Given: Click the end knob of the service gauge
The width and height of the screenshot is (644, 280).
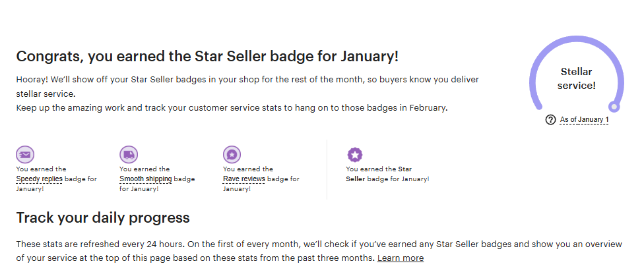Looking at the screenshot, I should coord(614,106).
